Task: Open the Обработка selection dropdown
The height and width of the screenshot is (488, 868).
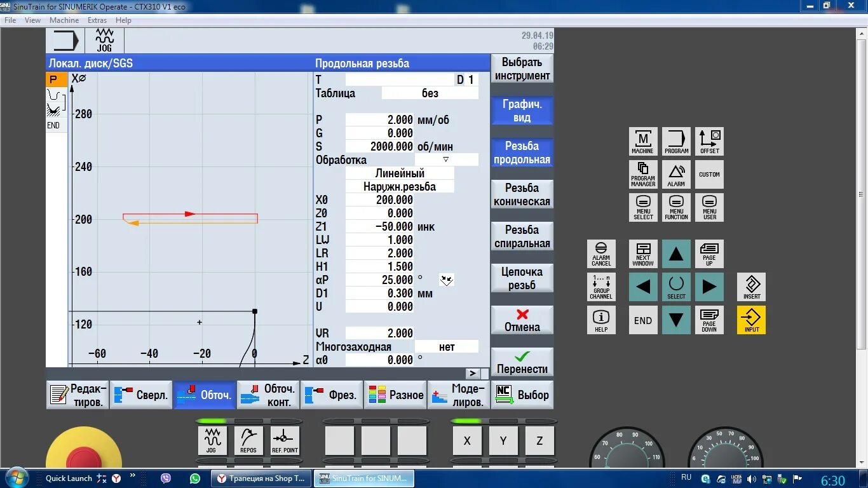Action: coord(446,159)
